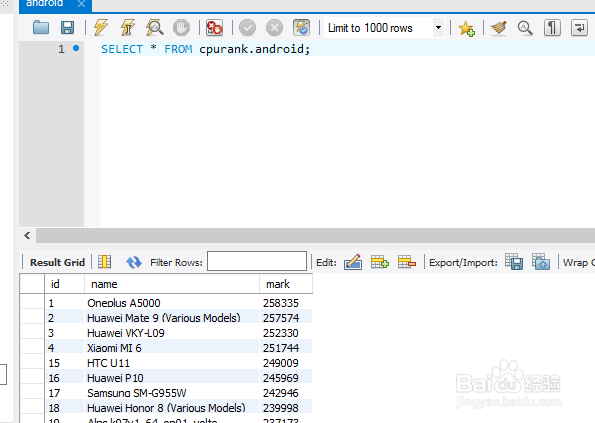Click row selector for Oneplus A5000 row
Screen dimensions: 595x423
point(32,302)
